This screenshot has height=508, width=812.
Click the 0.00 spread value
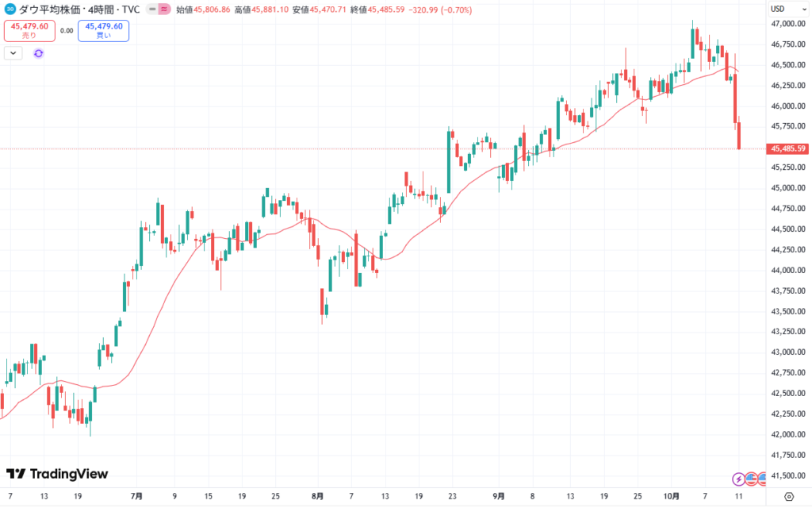[67, 31]
